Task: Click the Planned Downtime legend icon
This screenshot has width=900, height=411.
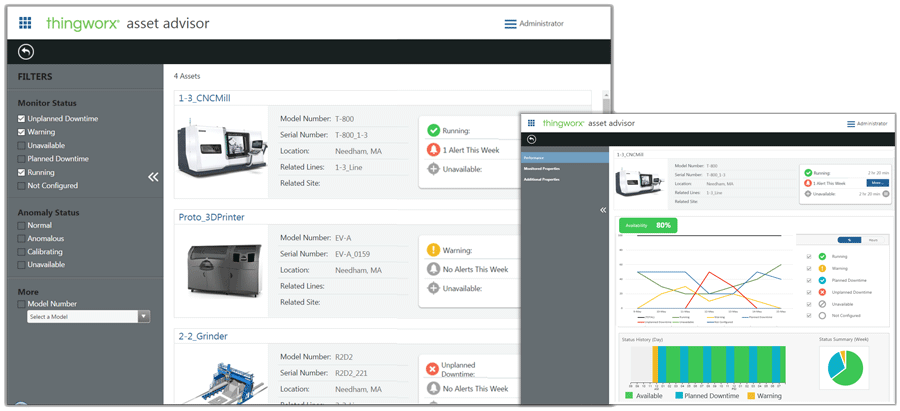Action: [x=822, y=280]
